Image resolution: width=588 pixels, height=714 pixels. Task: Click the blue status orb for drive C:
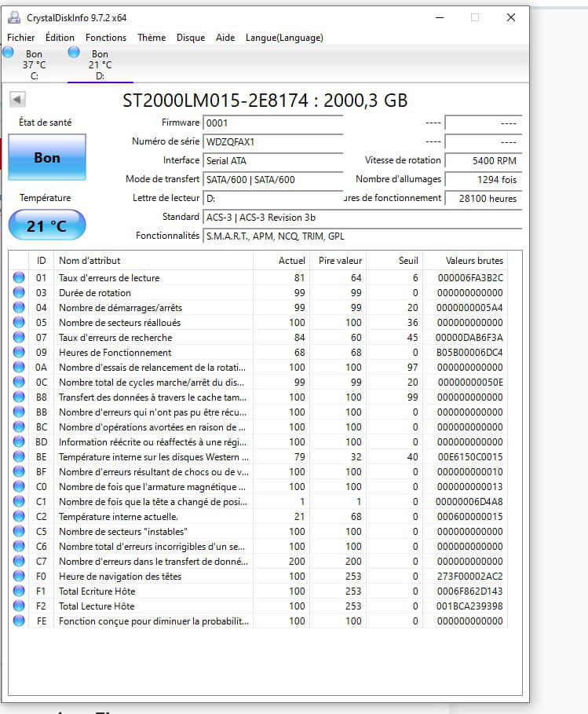(x=8, y=52)
